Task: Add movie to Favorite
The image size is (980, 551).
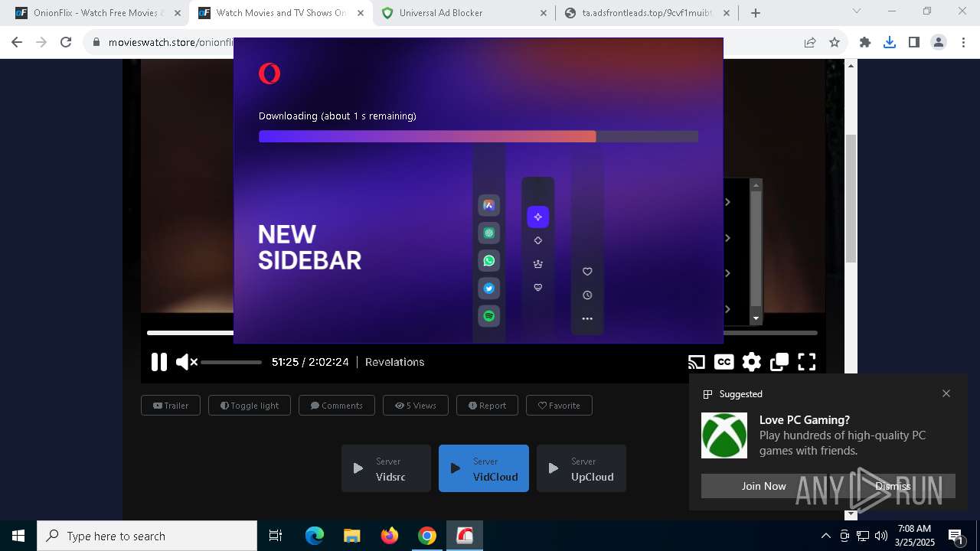Action: 559,406
